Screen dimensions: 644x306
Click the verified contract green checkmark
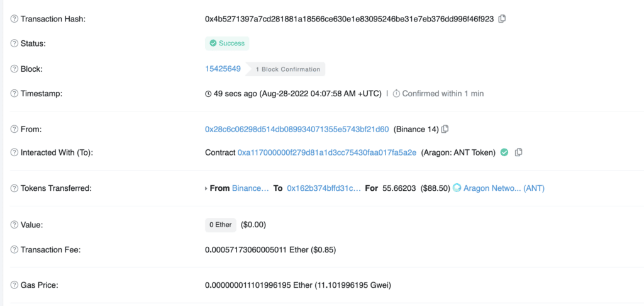[504, 152]
